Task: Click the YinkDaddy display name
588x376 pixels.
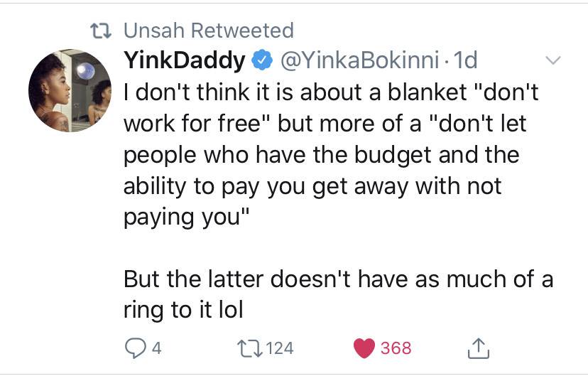Action: coord(185,60)
